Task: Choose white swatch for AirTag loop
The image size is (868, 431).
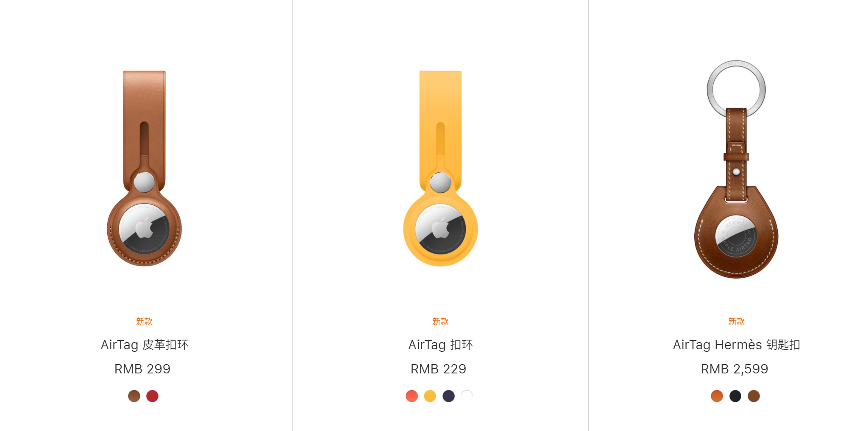Action: [467, 396]
